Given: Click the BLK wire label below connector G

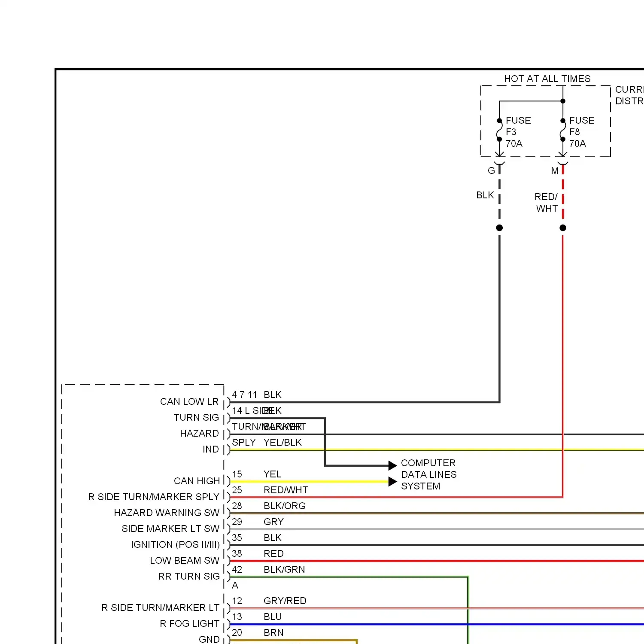Looking at the screenshot, I should [x=485, y=195].
